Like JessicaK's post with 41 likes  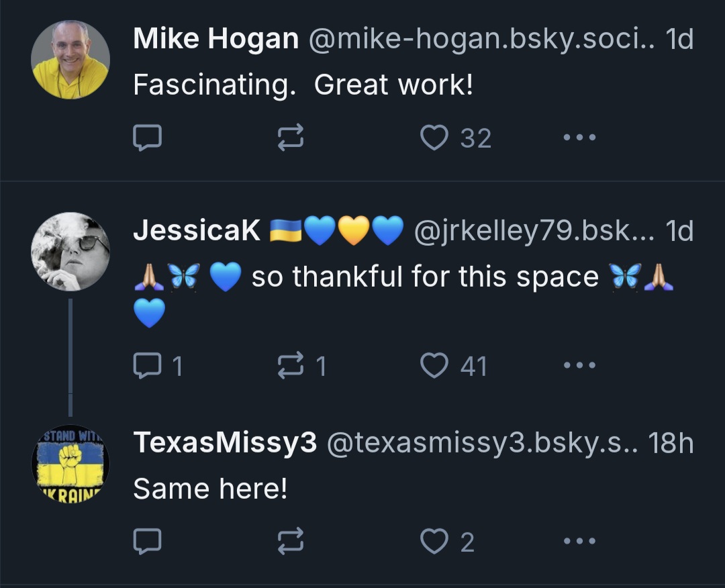tap(434, 366)
